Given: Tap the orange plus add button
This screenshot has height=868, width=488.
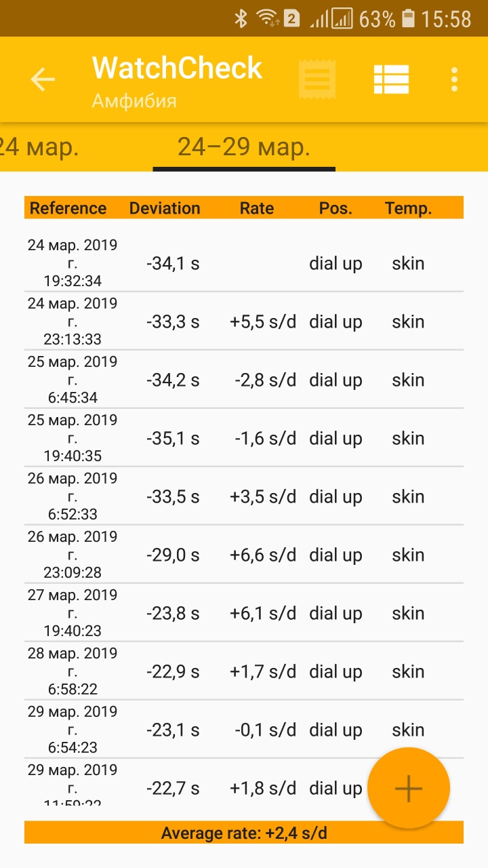Looking at the screenshot, I should pos(408,788).
